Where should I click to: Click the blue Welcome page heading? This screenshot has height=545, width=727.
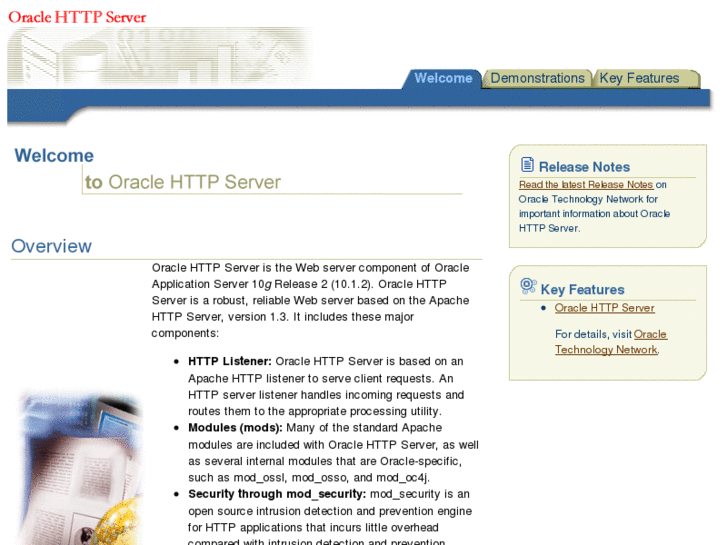click(x=54, y=156)
